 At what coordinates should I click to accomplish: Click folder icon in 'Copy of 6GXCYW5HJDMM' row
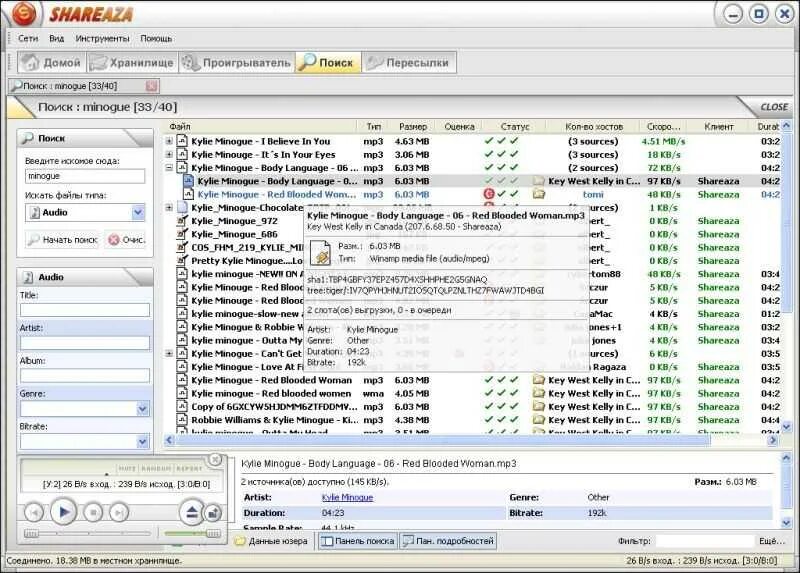point(539,406)
